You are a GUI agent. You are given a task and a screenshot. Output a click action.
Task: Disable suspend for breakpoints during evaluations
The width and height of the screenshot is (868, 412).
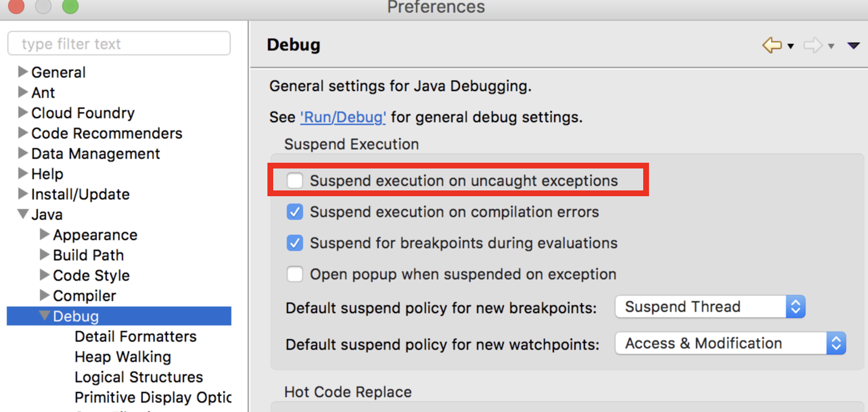pos(295,242)
